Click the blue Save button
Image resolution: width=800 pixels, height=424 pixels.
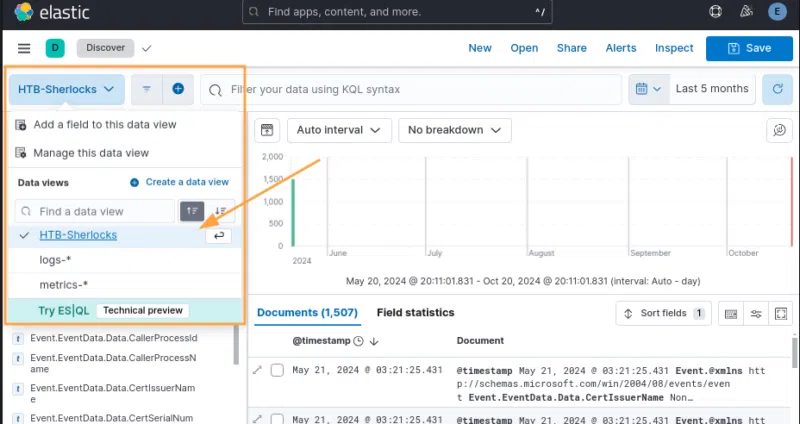tap(749, 48)
